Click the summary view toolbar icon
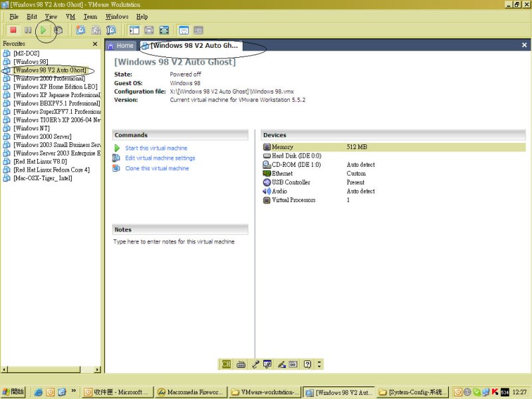532x399 pixels. (x=184, y=30)
